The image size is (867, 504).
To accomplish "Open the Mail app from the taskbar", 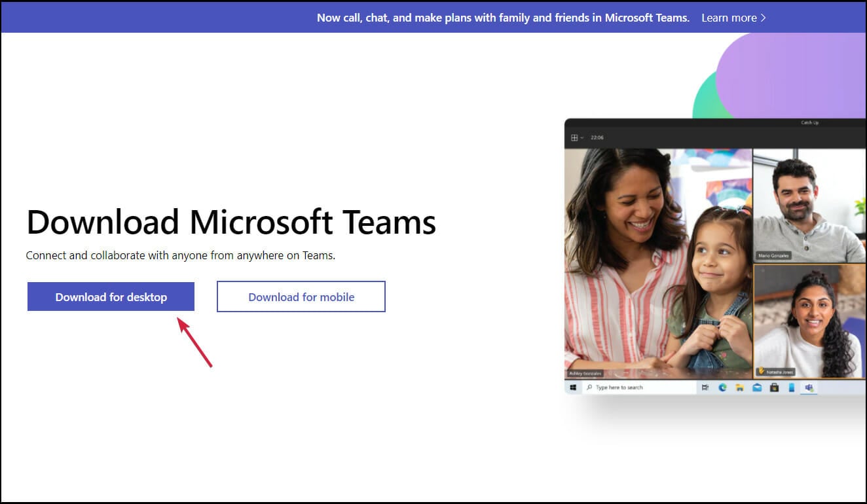I will click(x=757, y=387).
